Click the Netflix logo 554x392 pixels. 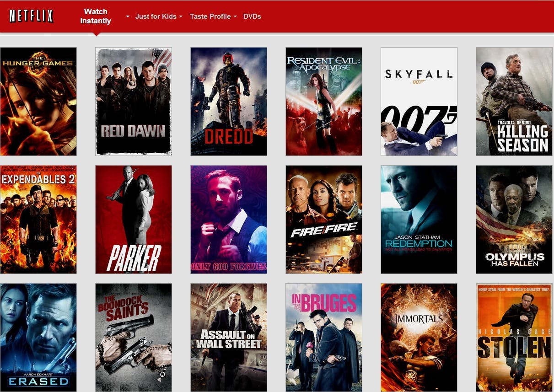(x=32, y=16)
